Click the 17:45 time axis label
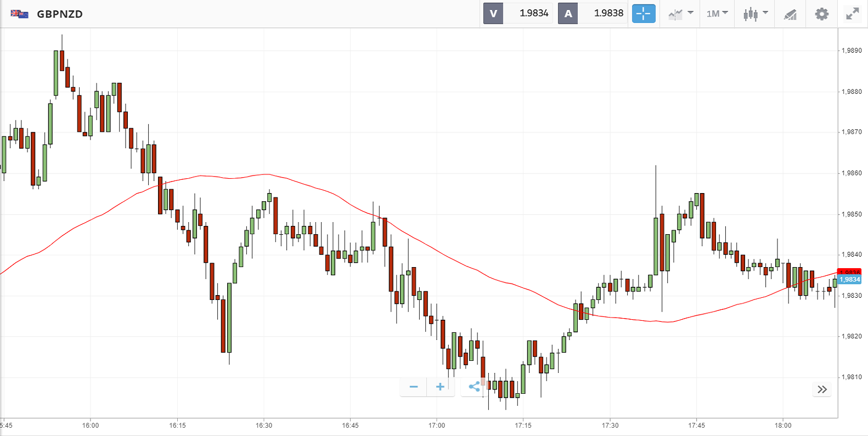Viewport: 868px width, 436px height. [696, 426]
